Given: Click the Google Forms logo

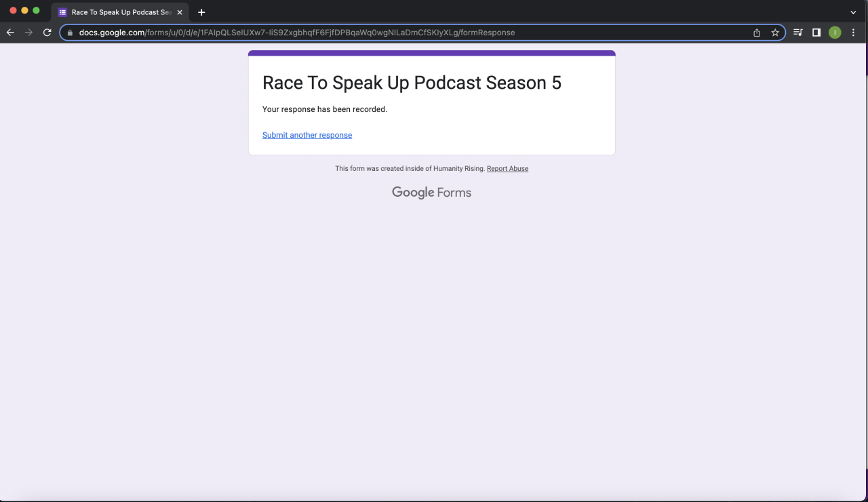Looking at the screenshot, I should pos(431,193).
